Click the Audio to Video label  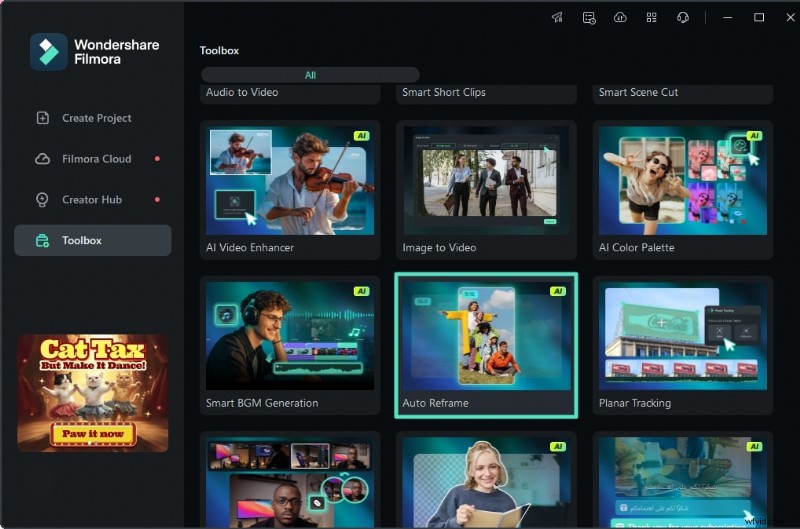pos(242,92)
